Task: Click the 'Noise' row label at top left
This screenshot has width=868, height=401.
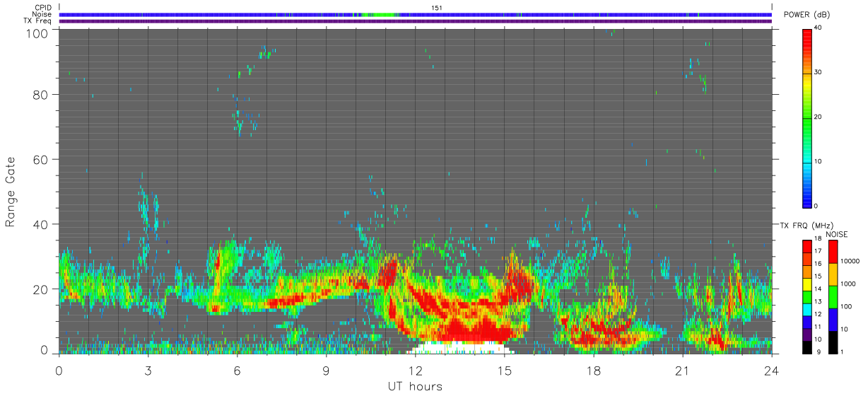Action: (43, 14)
